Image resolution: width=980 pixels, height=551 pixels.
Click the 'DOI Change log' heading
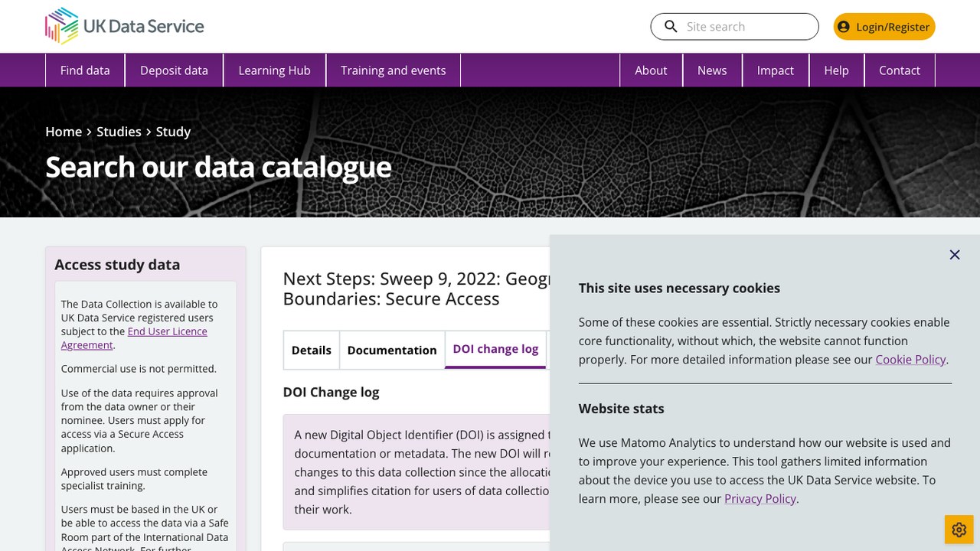(332, 392)
